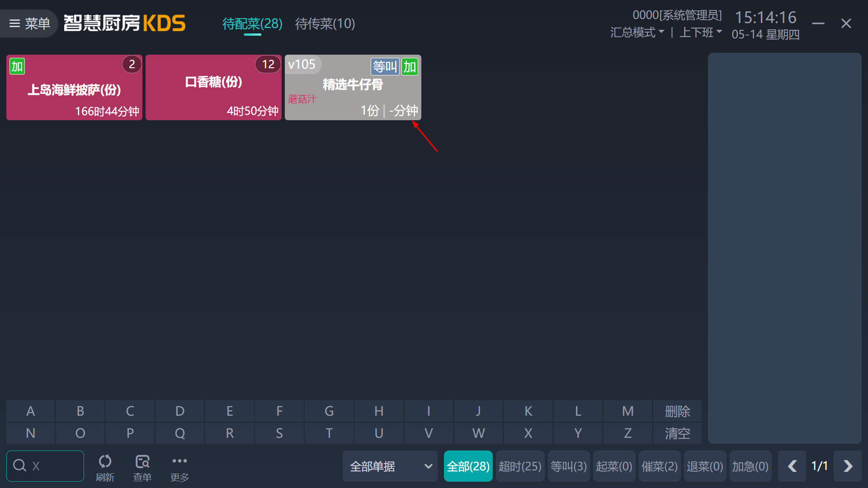This screenshot has height=488, width=868.
Task: Click the count badge 2 on 上岛海鲜披萨
Action: coord(132,64)
